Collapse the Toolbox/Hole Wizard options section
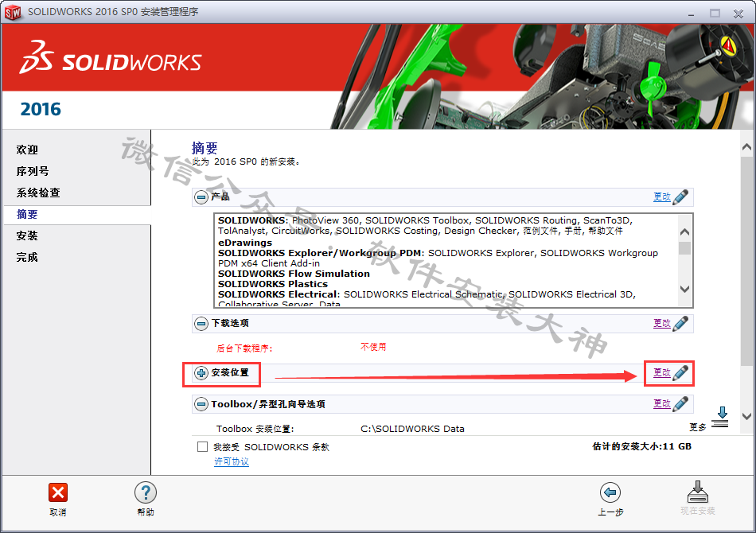 point(201,404)
